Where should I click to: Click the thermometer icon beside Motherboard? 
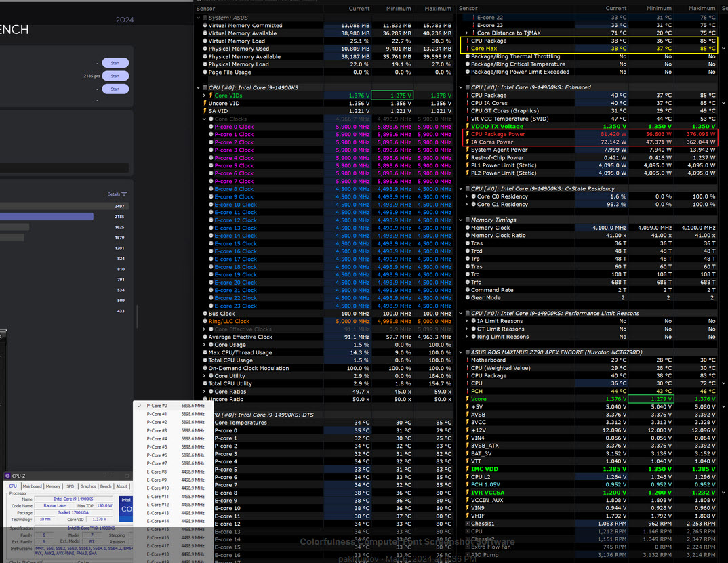[468, 360]
